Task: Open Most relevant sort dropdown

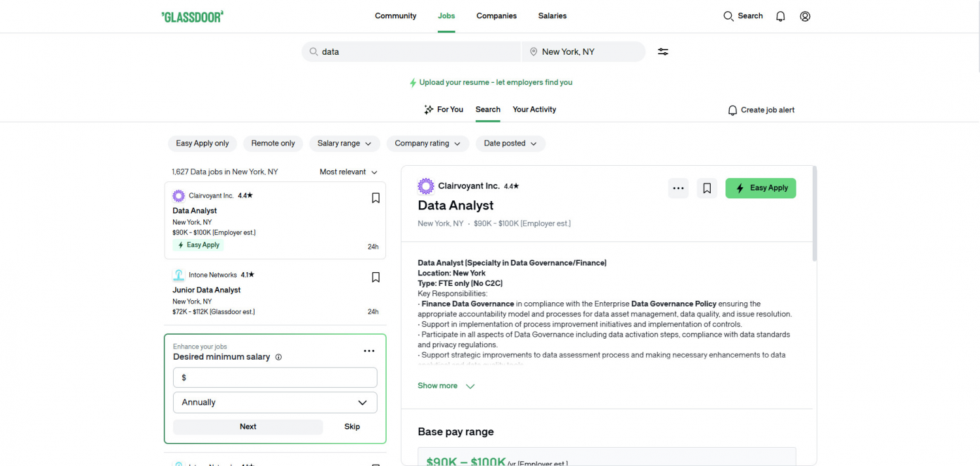Action: point(349,172)
